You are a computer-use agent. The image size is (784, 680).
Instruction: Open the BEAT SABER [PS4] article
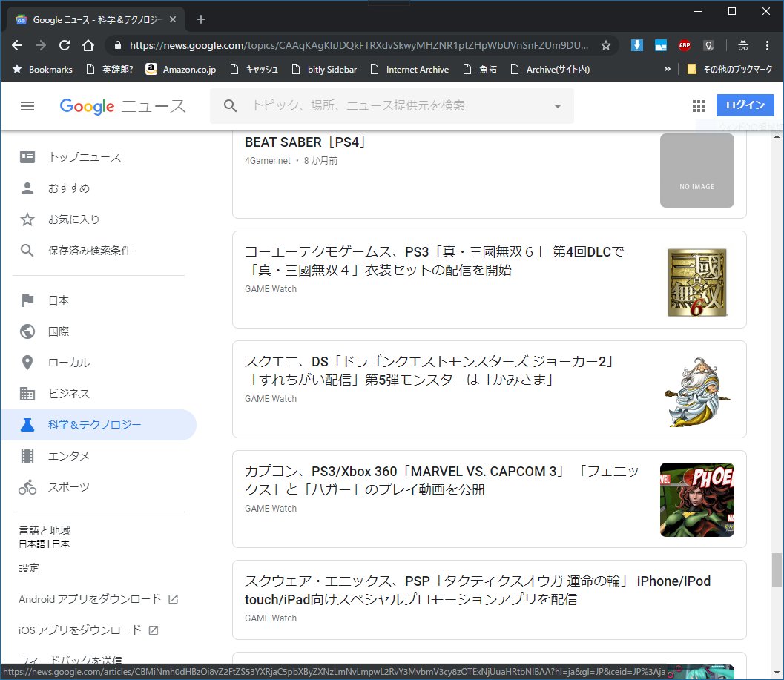[306, 142]
